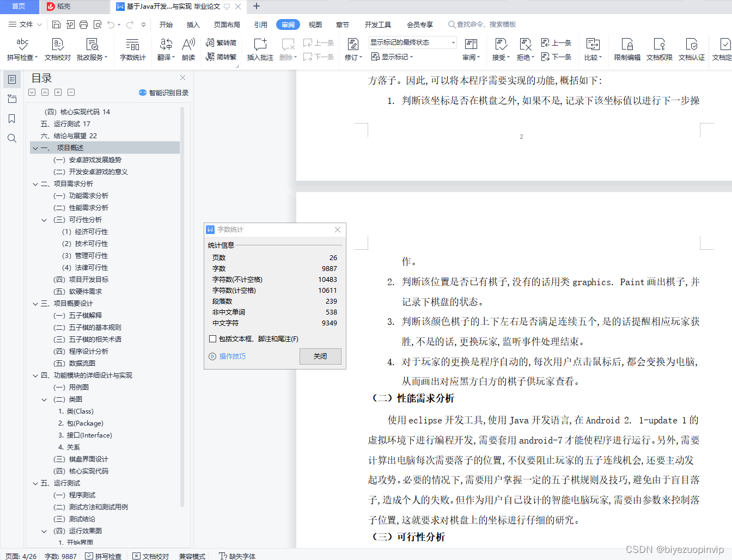
Task: Collapse 三、项目概要设计 outline node
Action: click(x=35, y=304)
